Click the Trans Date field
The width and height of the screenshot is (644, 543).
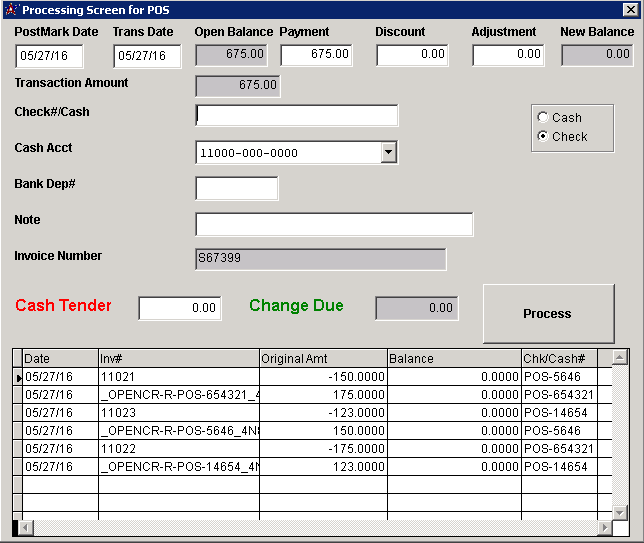[x=146, y=55]
